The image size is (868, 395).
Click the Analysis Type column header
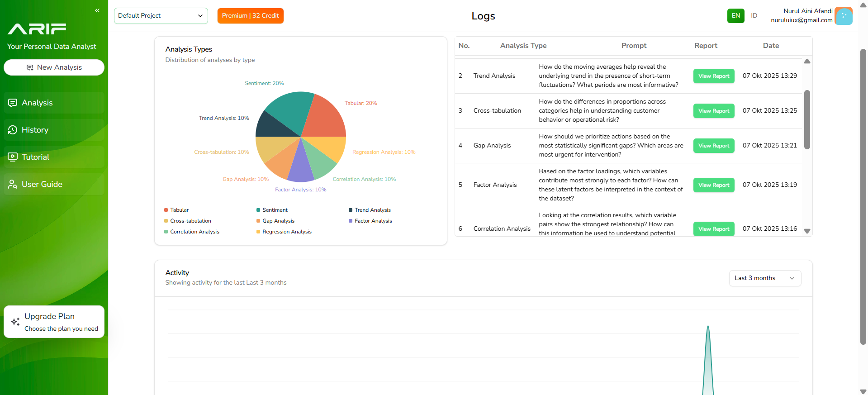point(523,46)
